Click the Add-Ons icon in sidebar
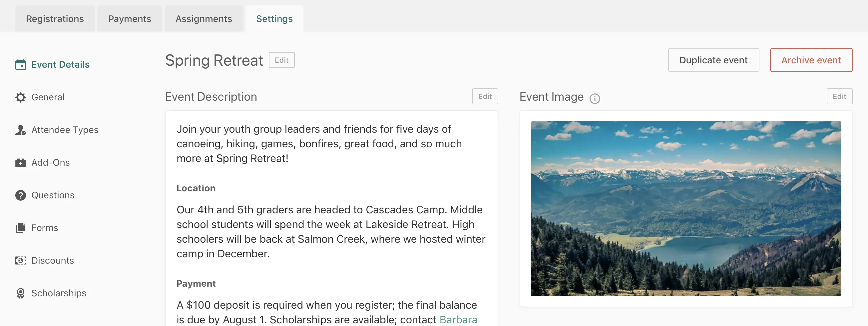 pos(21,163)
